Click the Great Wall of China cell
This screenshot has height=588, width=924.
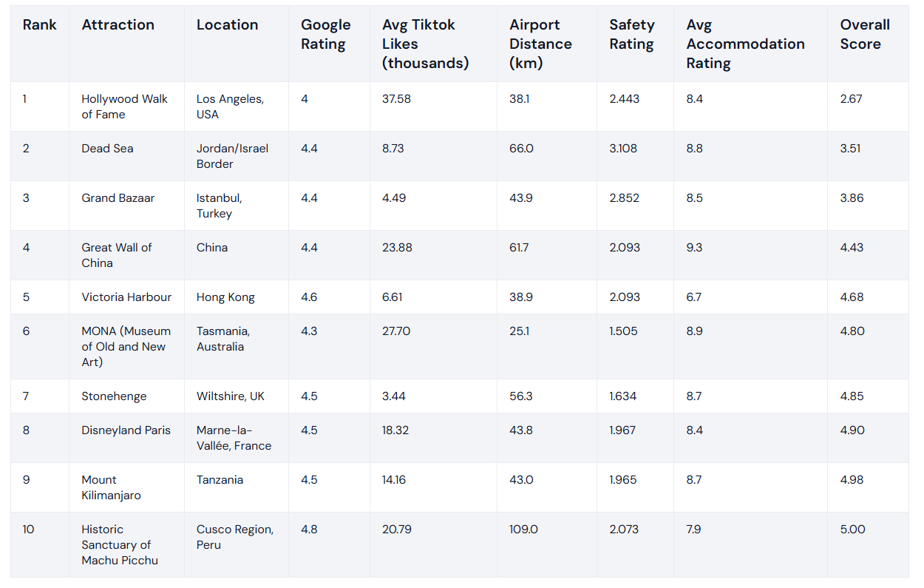pos(116,255)
